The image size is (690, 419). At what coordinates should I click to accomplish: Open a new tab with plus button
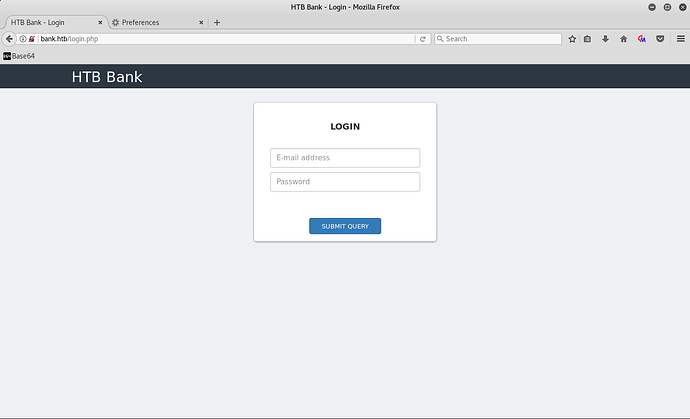217,22
